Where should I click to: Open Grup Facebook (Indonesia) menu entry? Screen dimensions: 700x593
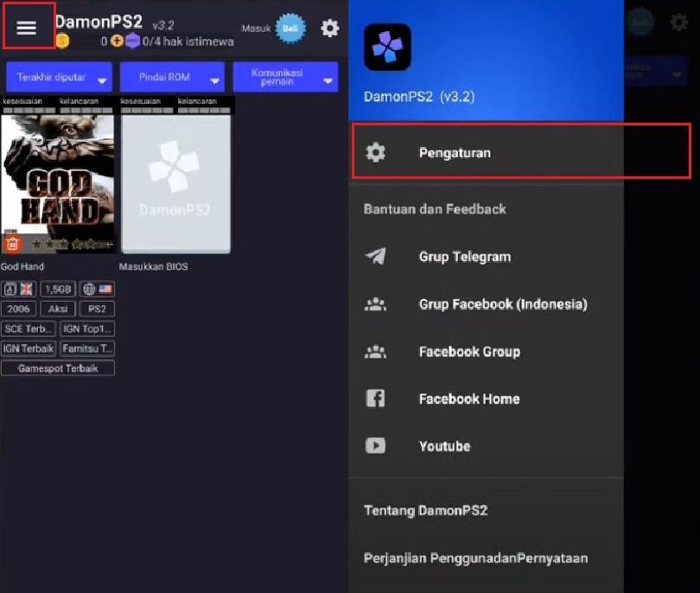pyautogui.click(x=502, y=304)
